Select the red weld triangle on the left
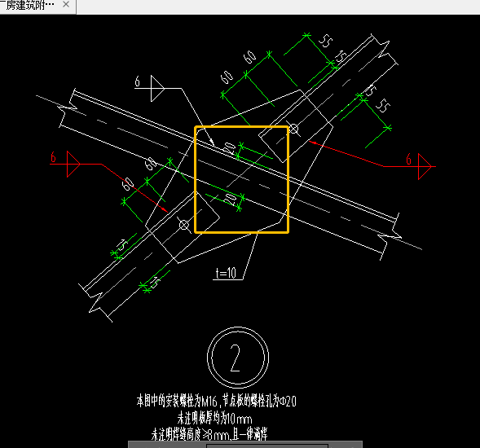 point(73,164)
